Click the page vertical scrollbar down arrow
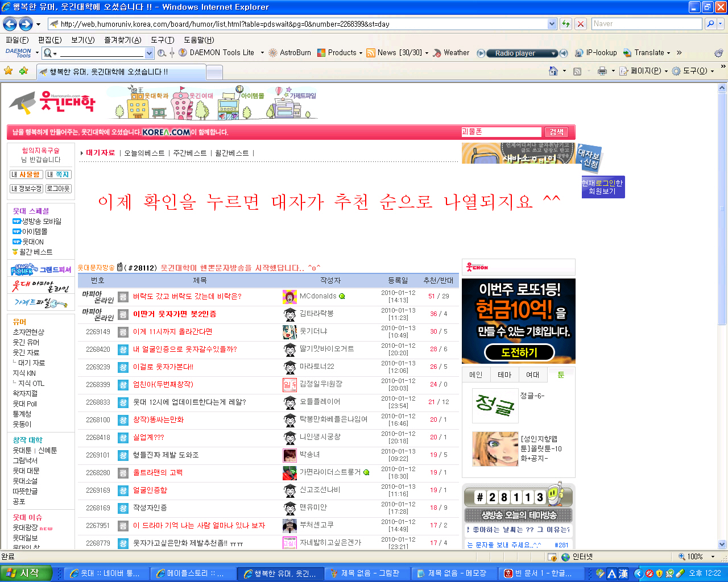The width and height of the screenshot is (728, 582). [x=722, y=544]
